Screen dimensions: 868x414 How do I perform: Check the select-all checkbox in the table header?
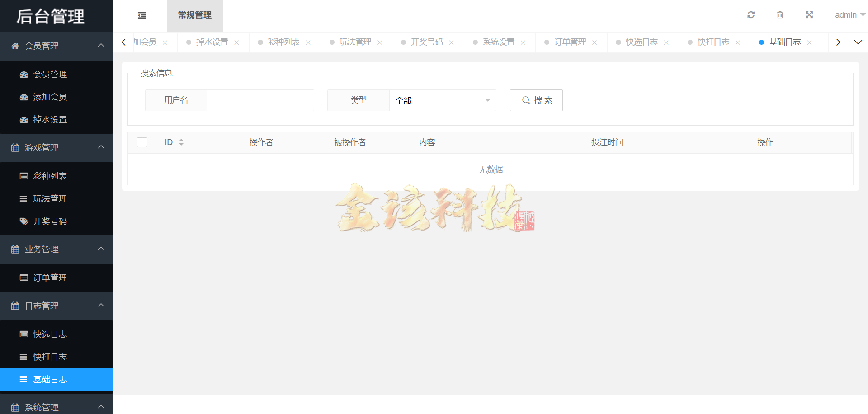142,142
